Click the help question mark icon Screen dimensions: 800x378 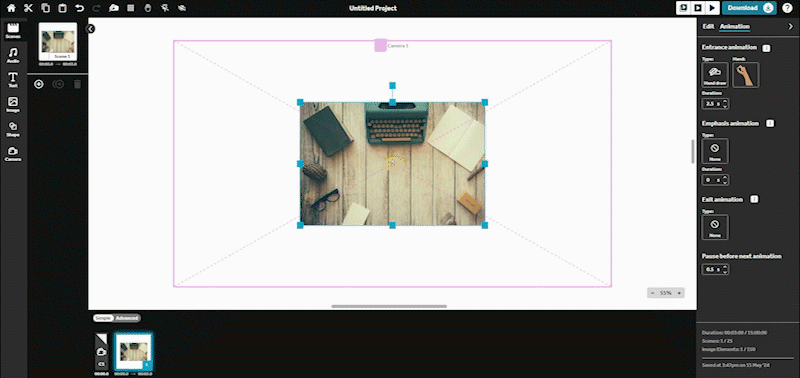coord(787,8)
